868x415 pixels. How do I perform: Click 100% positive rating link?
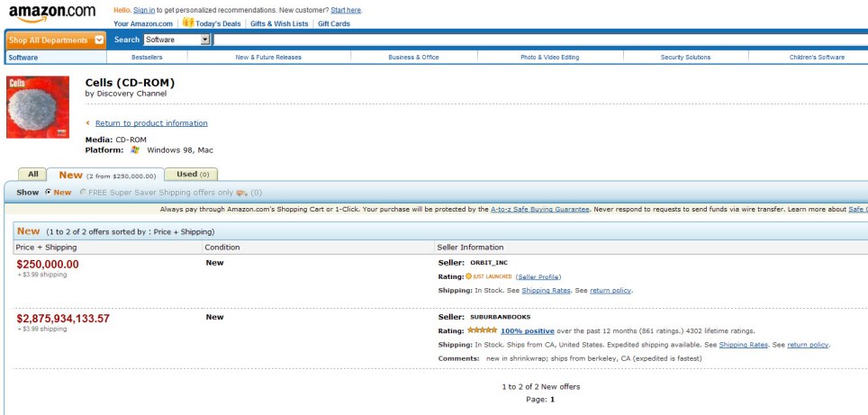pyautogui.click(x=527, y=331)
